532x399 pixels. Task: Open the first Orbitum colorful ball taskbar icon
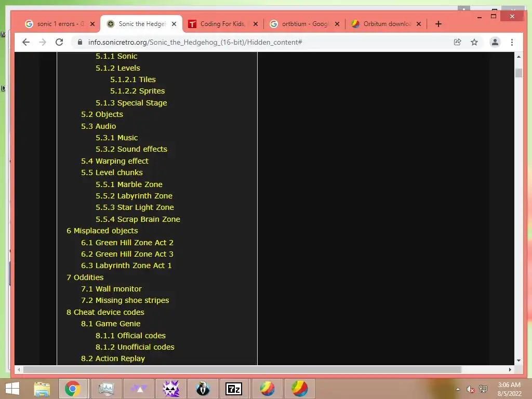268,389
